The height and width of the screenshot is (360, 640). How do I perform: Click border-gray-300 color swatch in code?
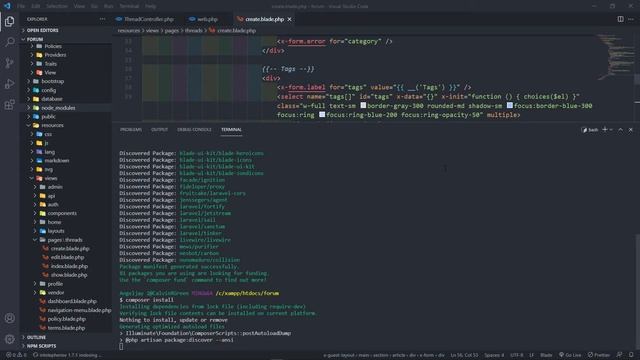pos(363,105)
